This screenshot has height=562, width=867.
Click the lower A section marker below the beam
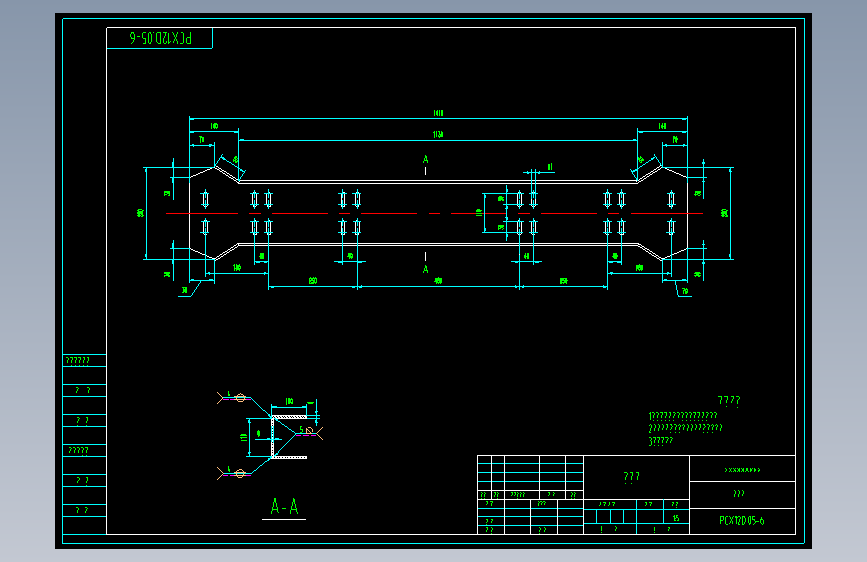425,269
